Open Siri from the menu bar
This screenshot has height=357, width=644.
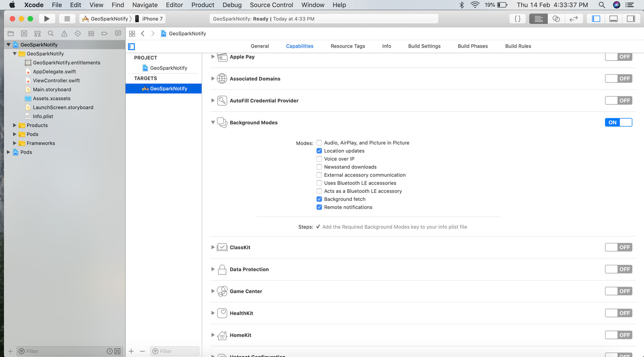coord(617,5)
